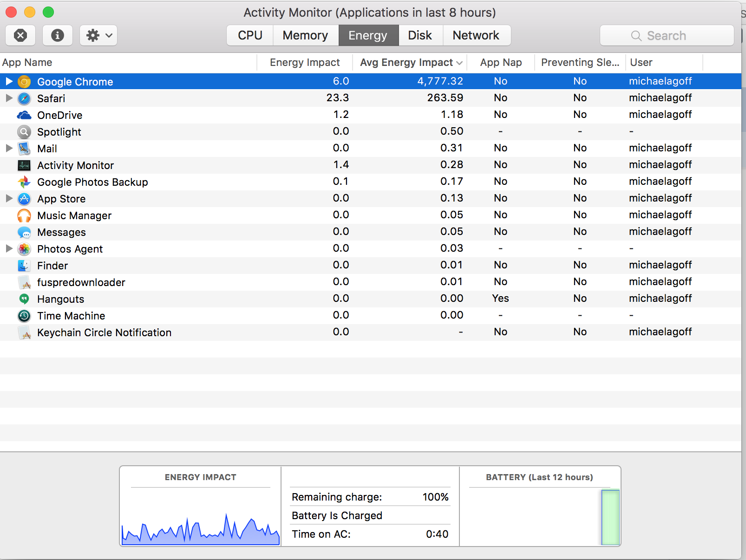The height and width of the screenshot is (560, 746).
Task: Click the Google Chrome app icon
Action: click(x=24, y=82)
